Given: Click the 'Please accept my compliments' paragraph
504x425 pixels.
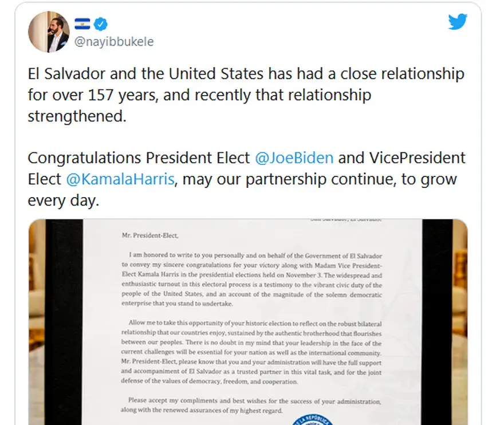Looking at the screenshot, I should (x=251, y=406).
